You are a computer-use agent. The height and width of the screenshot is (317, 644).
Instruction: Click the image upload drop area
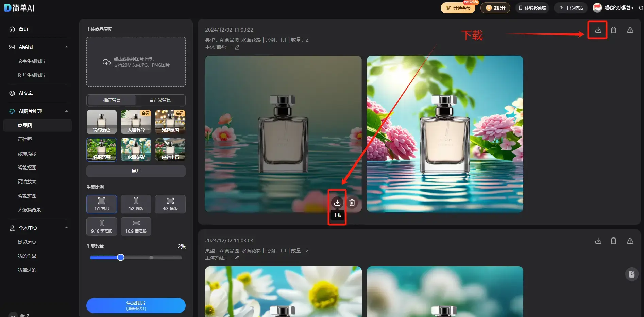pyautogui.click(x=136, y=62)
